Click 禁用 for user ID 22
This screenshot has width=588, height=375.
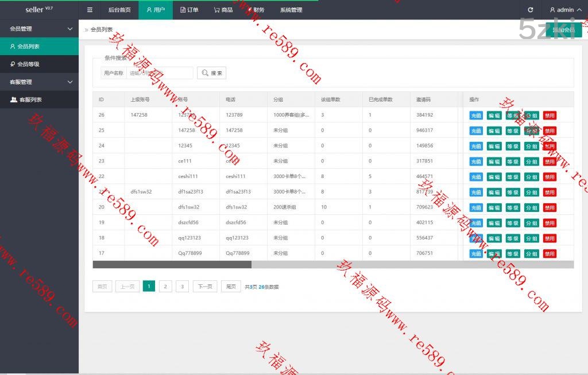coord(550,177)
